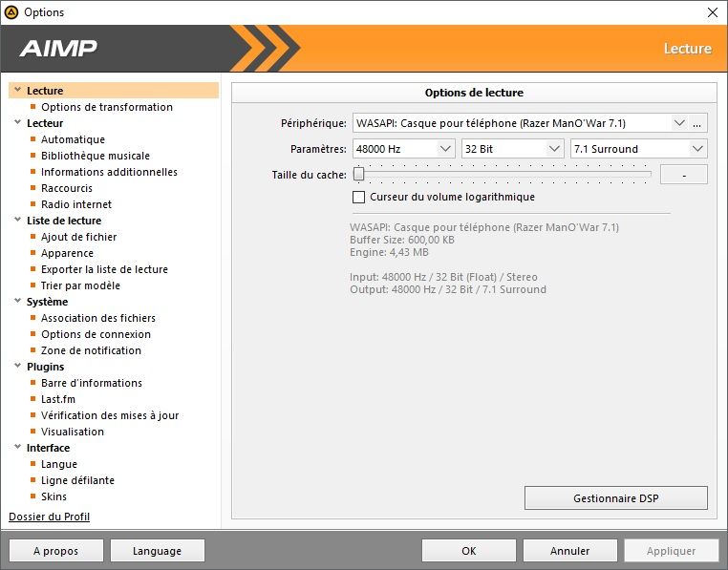Click the AIMP logo icon in title bar
Viewport: 728px width, 570px height.
11,12
